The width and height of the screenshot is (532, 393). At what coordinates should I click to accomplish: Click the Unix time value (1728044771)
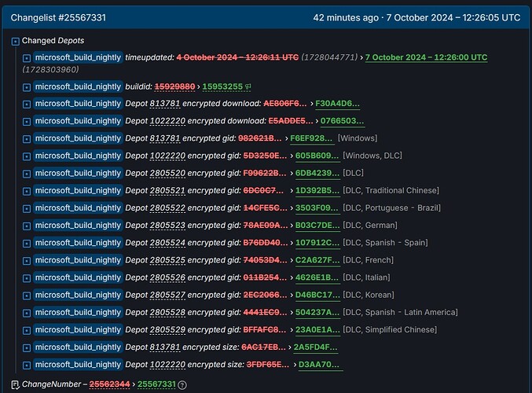click(x=329, y=57)
